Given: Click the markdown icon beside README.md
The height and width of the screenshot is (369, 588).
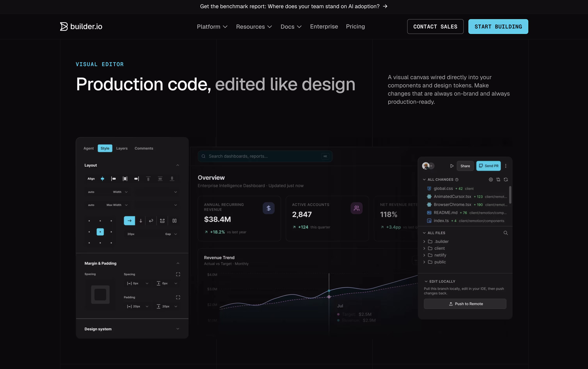Looking at the screenshot, I should click(429, 213).
